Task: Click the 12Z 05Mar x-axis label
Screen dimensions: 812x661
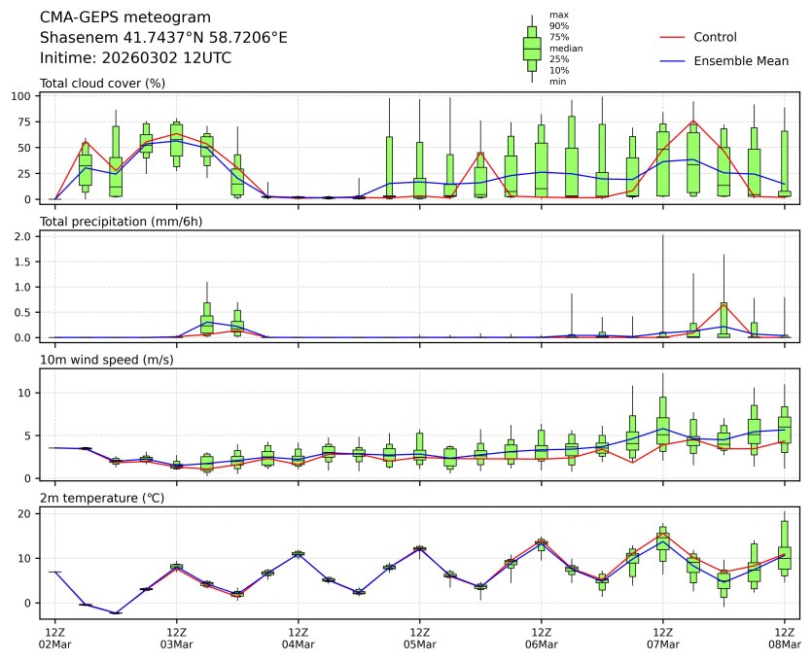Action: point(419,639)
